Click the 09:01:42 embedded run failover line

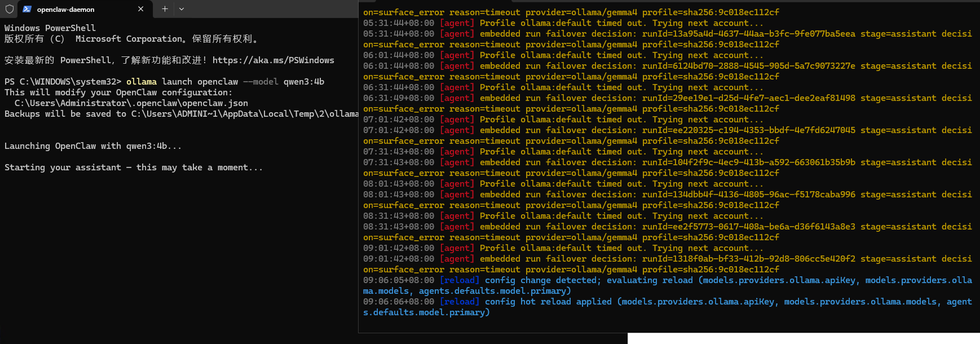pos(668,259)
